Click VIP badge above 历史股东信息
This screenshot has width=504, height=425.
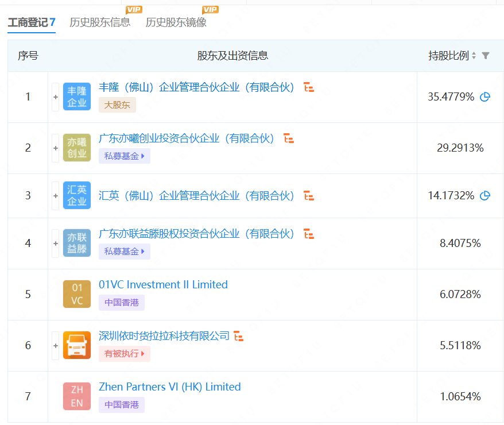(134, 10)
